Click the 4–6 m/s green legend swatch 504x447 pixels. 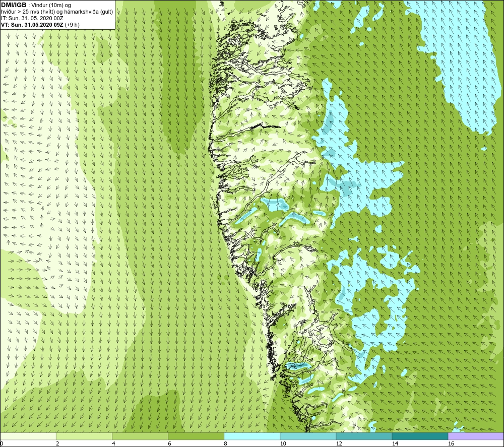tap(140, 436)
